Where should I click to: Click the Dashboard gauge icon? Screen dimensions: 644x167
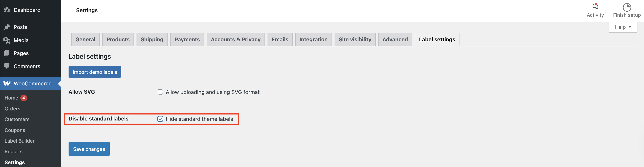coord(7,10)
